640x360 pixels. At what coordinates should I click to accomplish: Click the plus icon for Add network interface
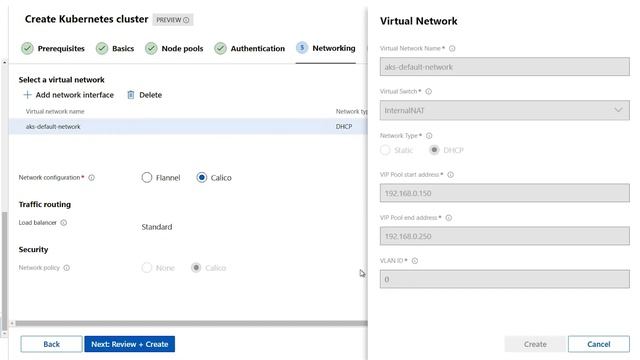tap(27, 95)
